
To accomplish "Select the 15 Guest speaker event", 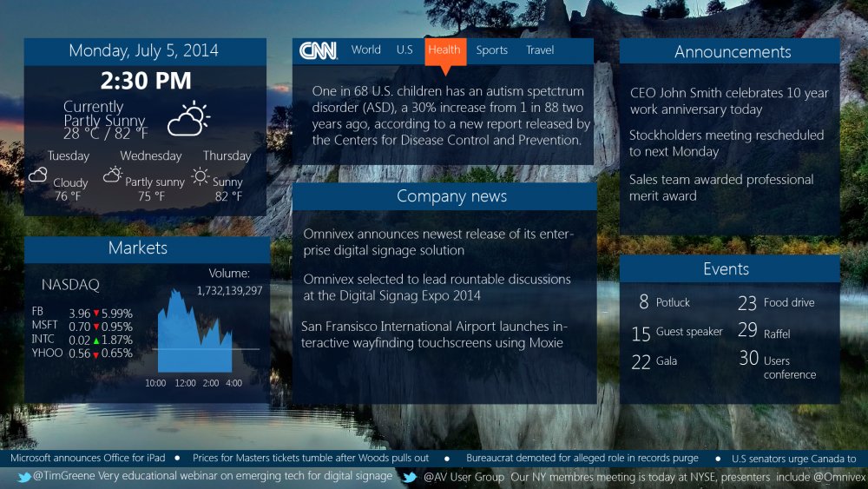I will (677, 333).
